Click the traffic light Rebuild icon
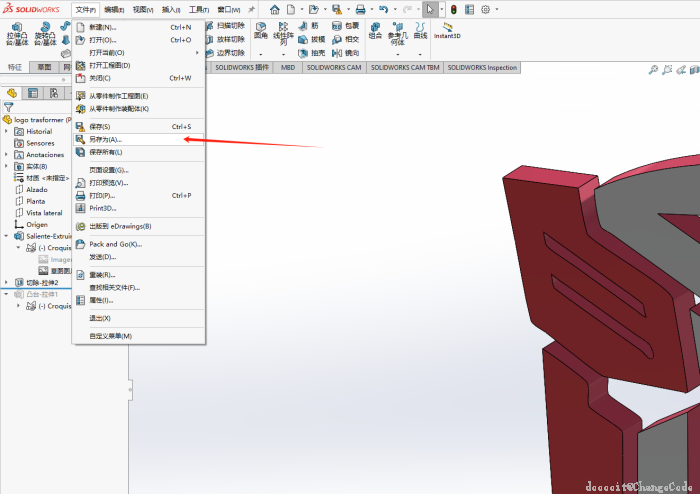700x495 pixels. point(453,9)
